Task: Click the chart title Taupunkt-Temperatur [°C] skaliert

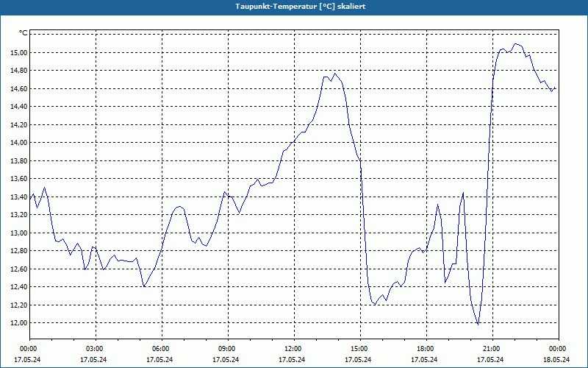Action: tap(301, 7)
